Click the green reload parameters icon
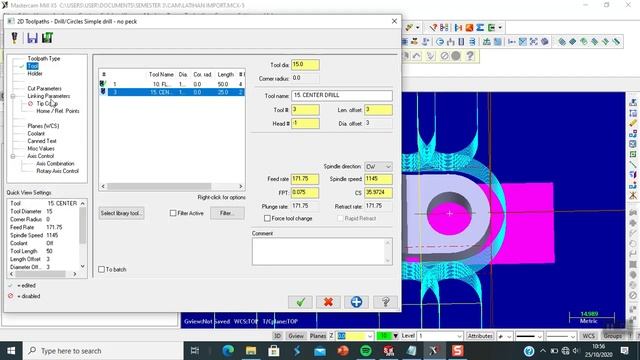 [x=47, y=38]
